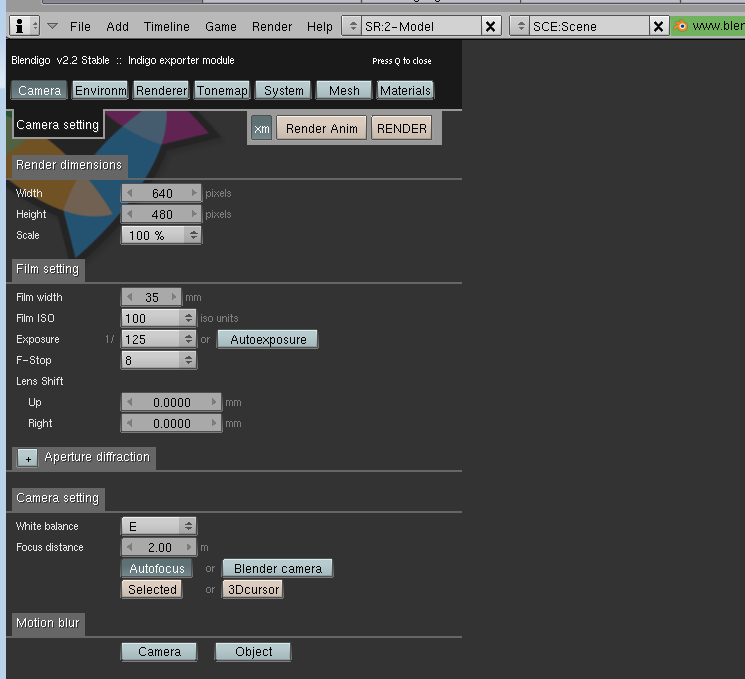Toggle the xml export button
The height and width of the screenshot is (679, 745).
(x=261, y=128)
